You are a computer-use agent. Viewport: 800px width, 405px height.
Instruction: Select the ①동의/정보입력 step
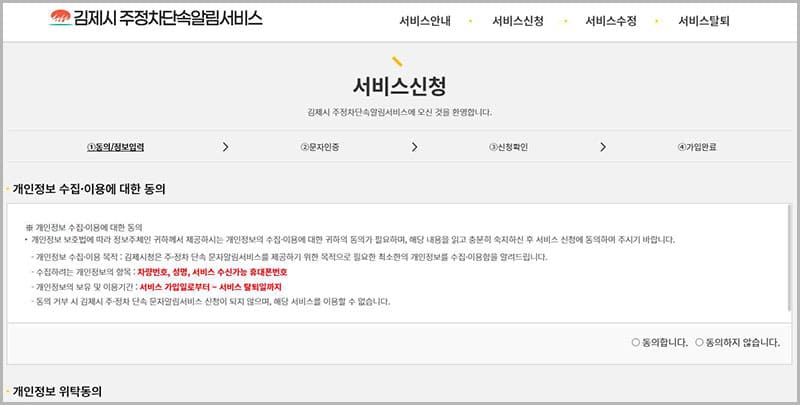point(115,147)
